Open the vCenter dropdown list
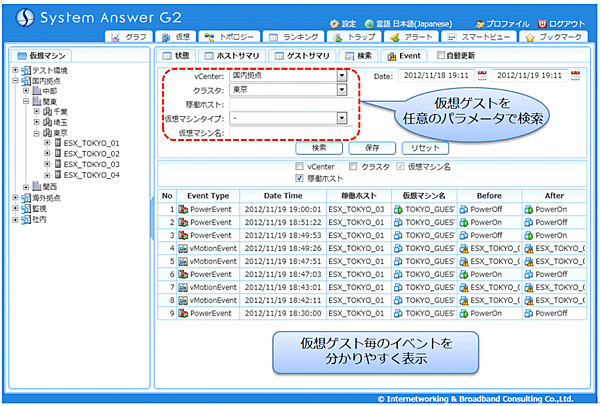 (x=342, y=75)
